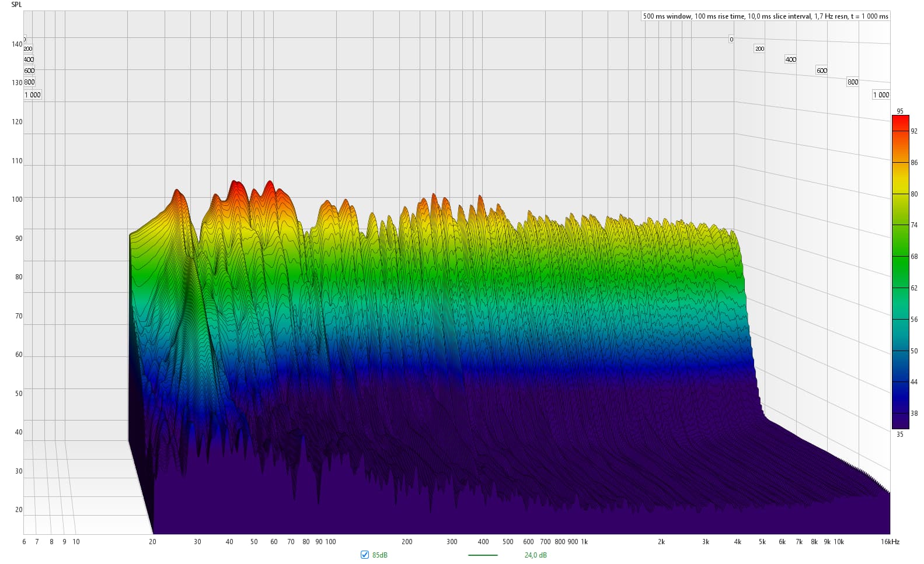Click the 100 dB SPL axis label

pyautogui.click(x=17, y=199)
